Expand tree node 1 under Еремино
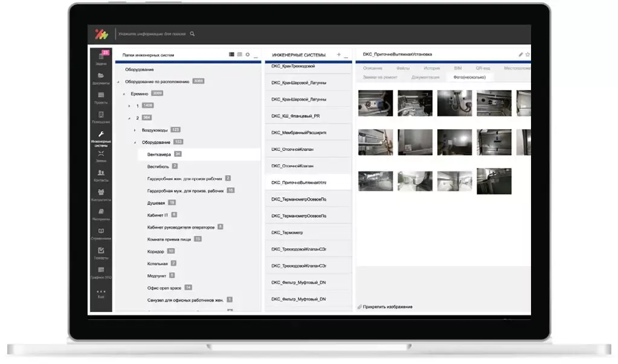This screenshot has width=618, height=364. click(129, 106)
